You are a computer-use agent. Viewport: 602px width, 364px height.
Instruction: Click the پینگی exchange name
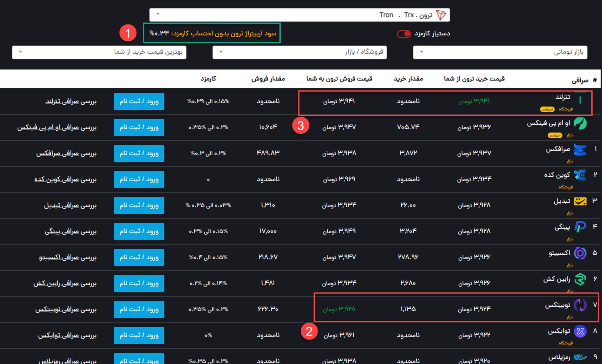[562, 227]
